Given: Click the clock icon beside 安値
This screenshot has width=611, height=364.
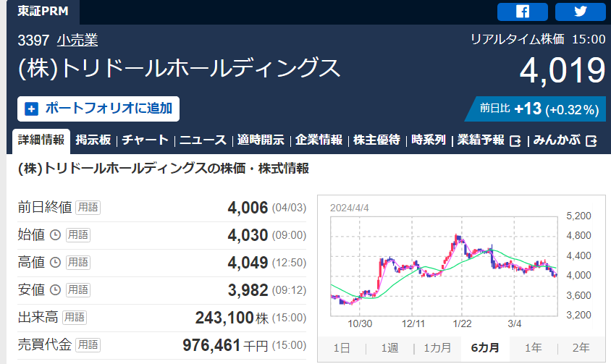Looking at the screenshot, I should (x=55, y=290).
